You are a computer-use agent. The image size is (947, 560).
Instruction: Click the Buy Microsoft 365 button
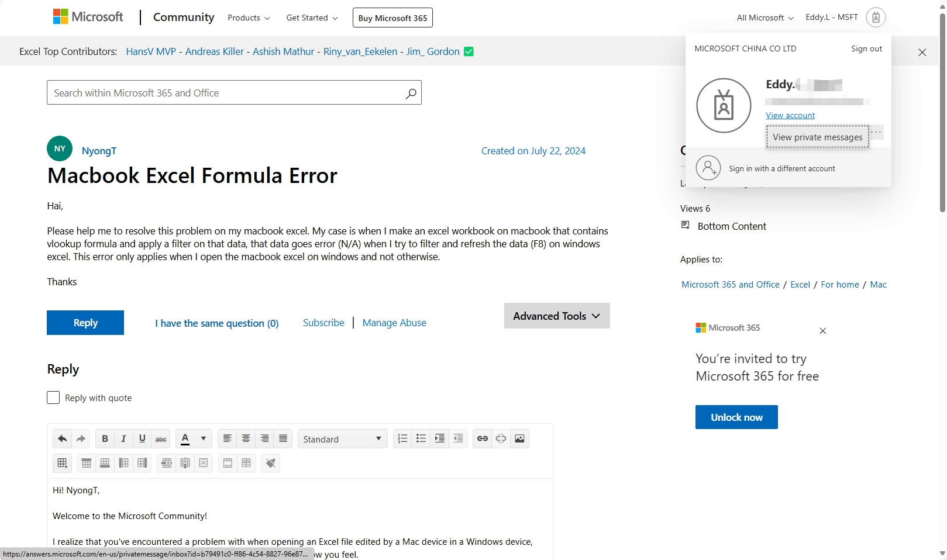tap(392, 18)
